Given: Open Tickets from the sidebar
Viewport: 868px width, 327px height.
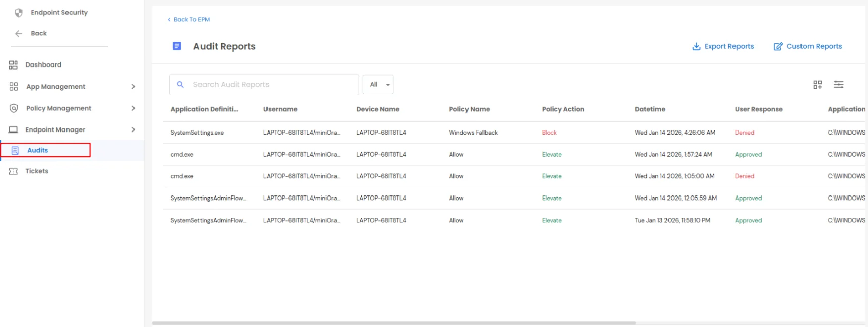Looking at the screenshot, I should [37, 171].
